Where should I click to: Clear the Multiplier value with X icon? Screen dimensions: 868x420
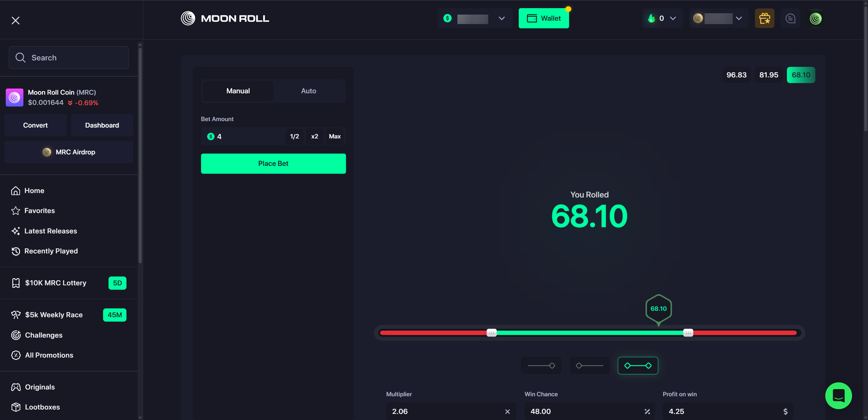(507, 412)
